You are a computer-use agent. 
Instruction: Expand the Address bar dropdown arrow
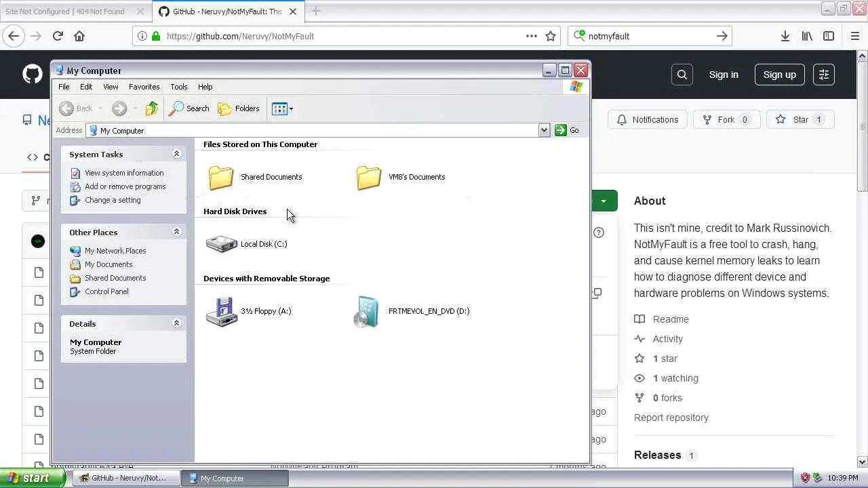pos(544,130)
